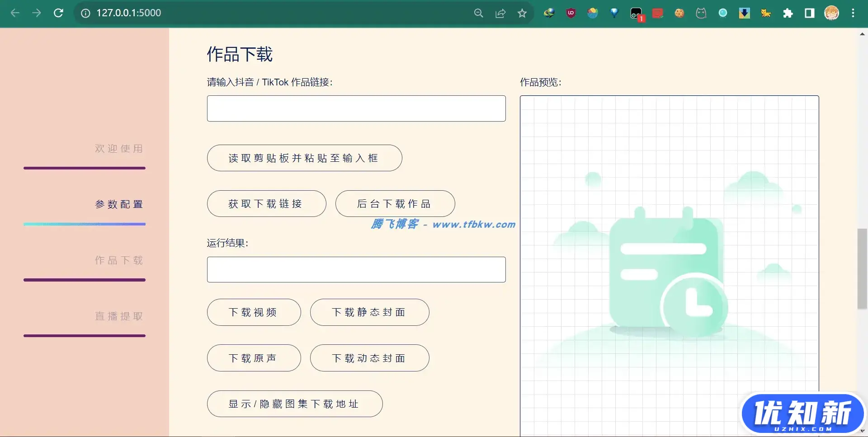
Task: Click 读取剪贴板并粘贴至输入框
Action: [x=304, y=158]
